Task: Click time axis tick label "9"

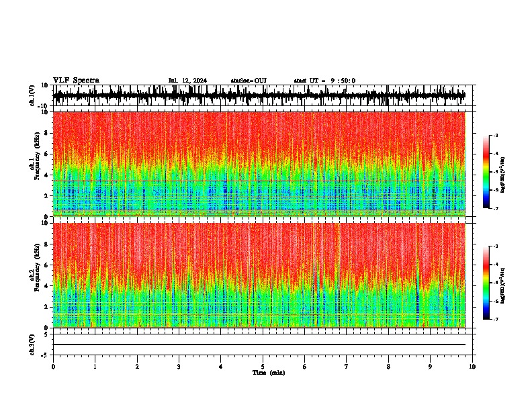Action: click(430, 367)
